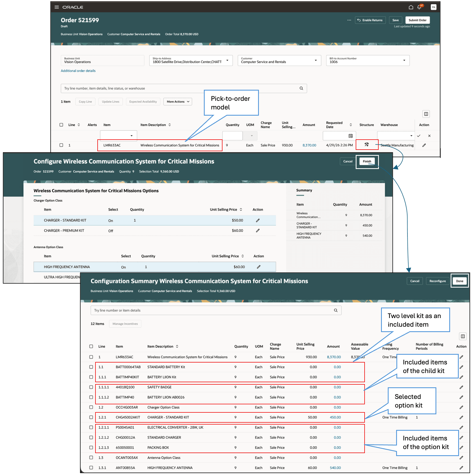Edit the SAFETY BADGE line pencil
Viewport: 473px width, 476px height.
(x=461, y=387)
